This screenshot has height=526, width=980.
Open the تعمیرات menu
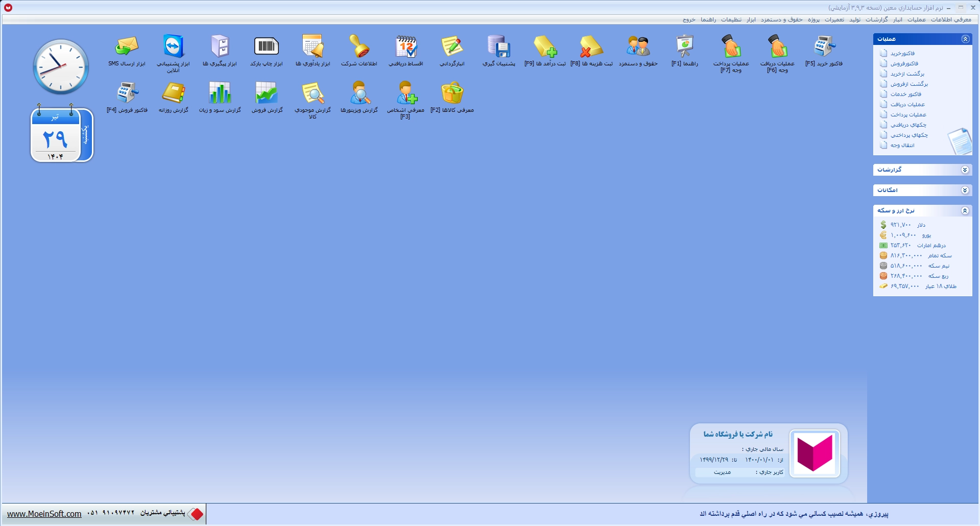click(834, 19)
